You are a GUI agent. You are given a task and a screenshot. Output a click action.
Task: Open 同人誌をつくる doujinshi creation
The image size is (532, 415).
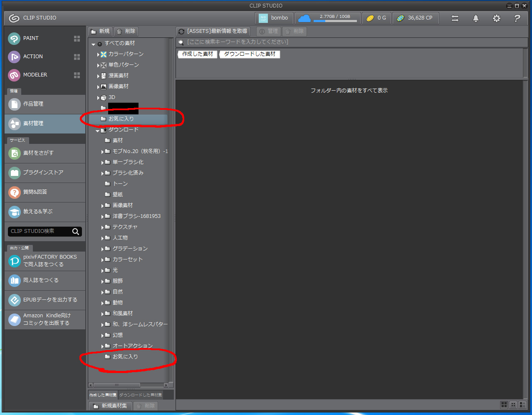tap(45, 281)
